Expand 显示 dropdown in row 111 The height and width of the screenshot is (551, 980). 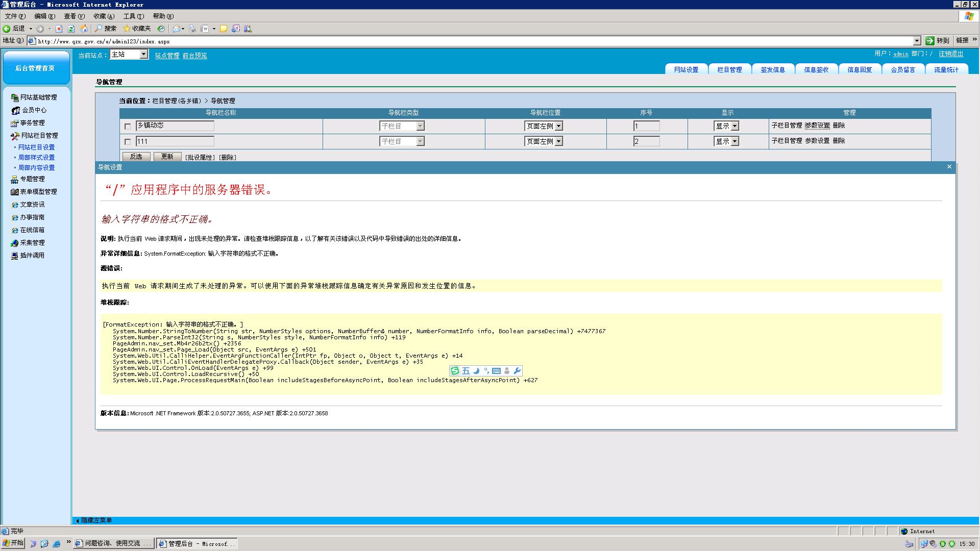pos(734,141)
